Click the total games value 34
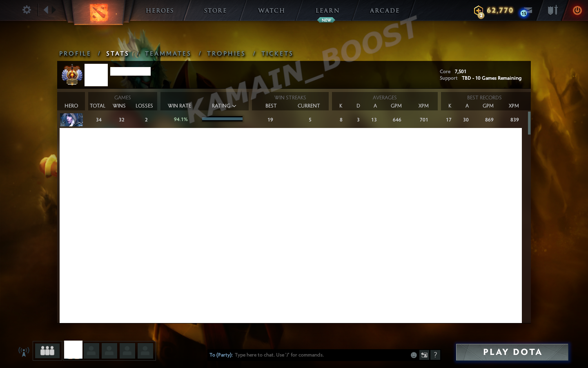 pos(99,120)
